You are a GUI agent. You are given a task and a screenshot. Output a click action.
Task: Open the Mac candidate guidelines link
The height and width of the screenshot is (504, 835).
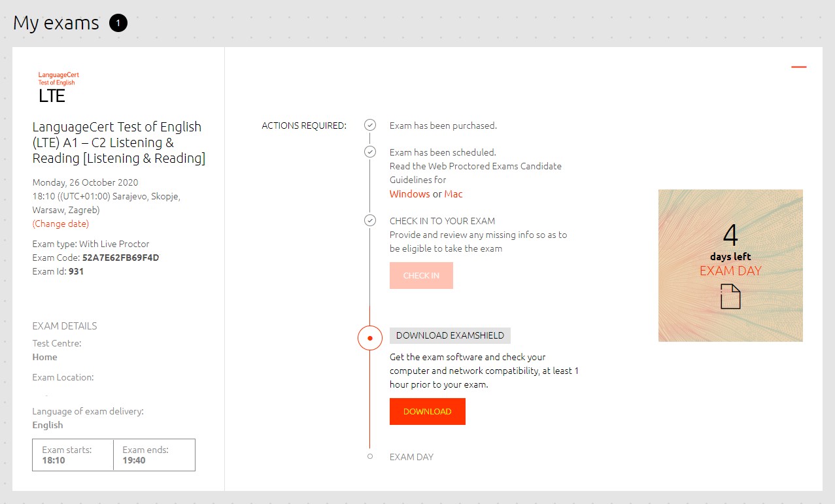pos(453,194)
